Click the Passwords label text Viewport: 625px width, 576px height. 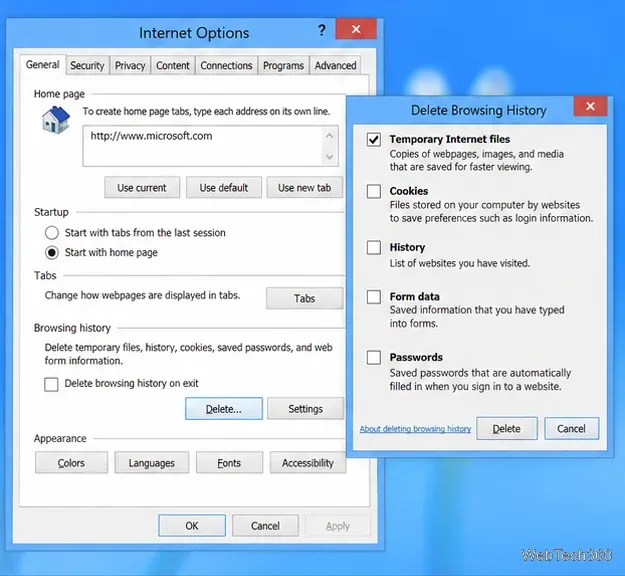click(x=416, y=357)
